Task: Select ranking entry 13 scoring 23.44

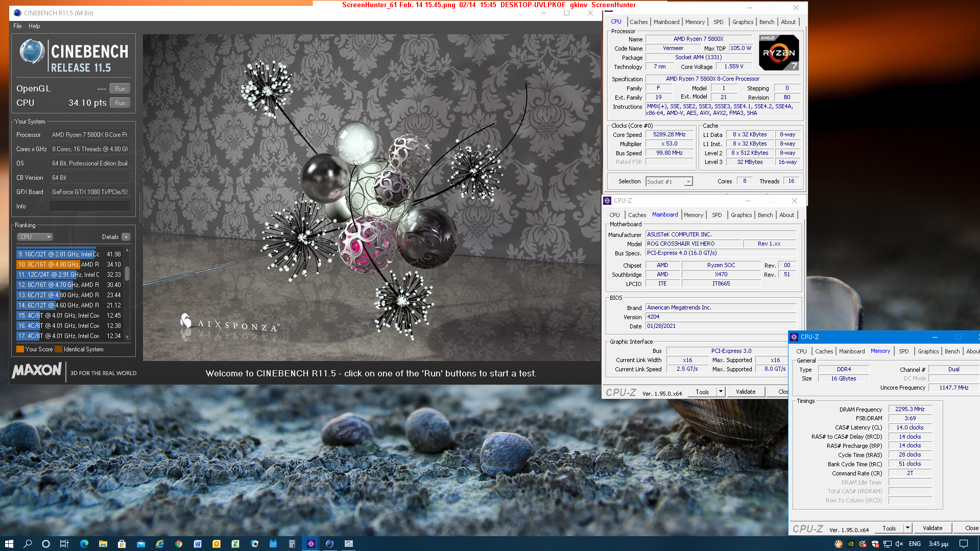Action: click(69, 295)
